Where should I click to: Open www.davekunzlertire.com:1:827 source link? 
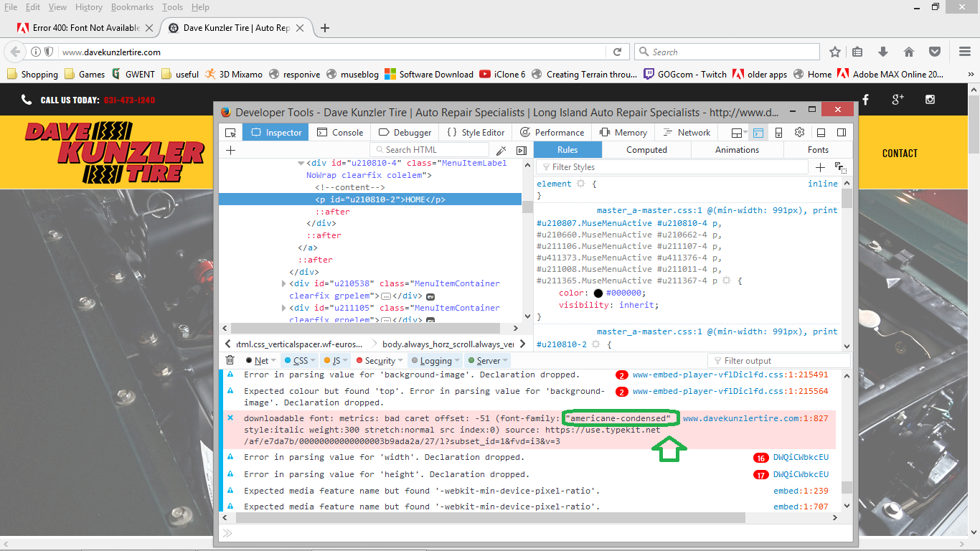click(755, 418)
